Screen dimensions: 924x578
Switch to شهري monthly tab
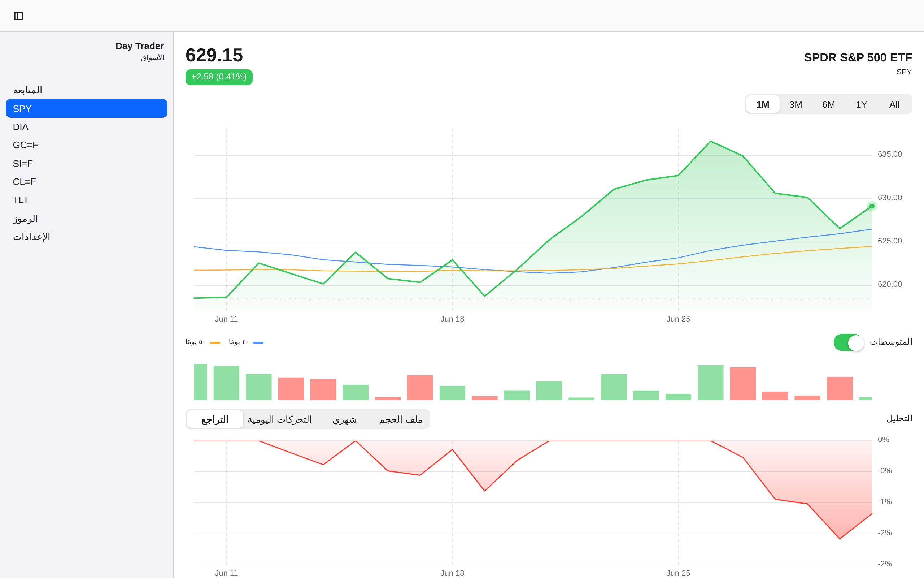344,419
